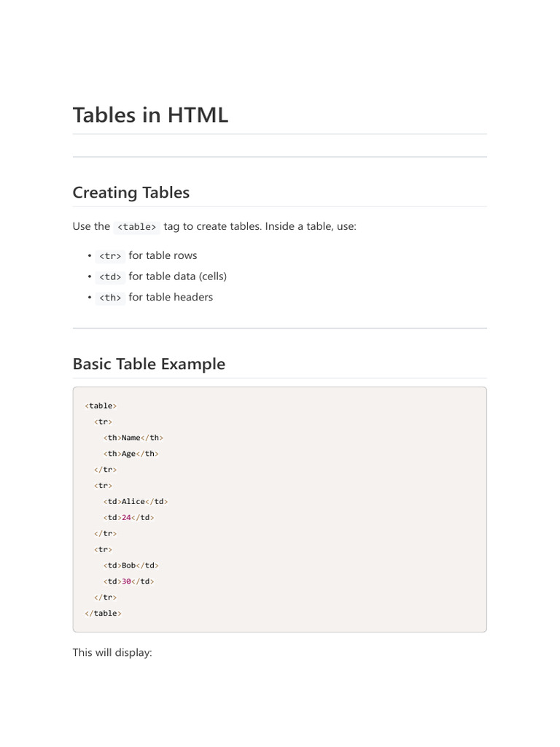Click the <tr> code in the bullet list

click(x=109, y=256)
